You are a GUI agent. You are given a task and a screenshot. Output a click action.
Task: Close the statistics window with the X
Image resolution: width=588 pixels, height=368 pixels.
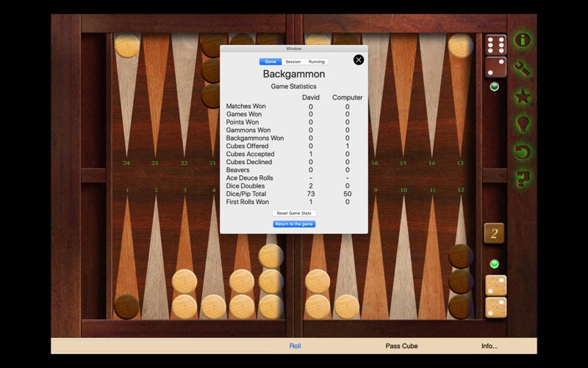[x=359, y=60]
